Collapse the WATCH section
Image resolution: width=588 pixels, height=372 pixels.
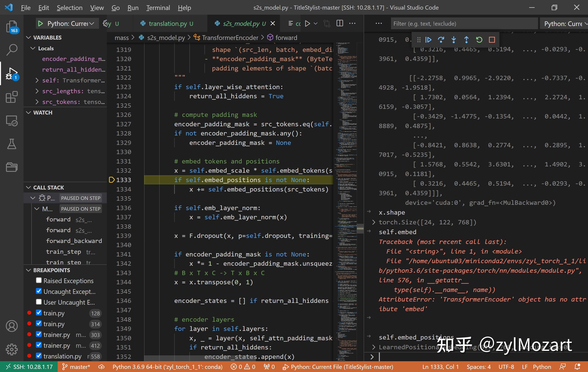(29, 112)
